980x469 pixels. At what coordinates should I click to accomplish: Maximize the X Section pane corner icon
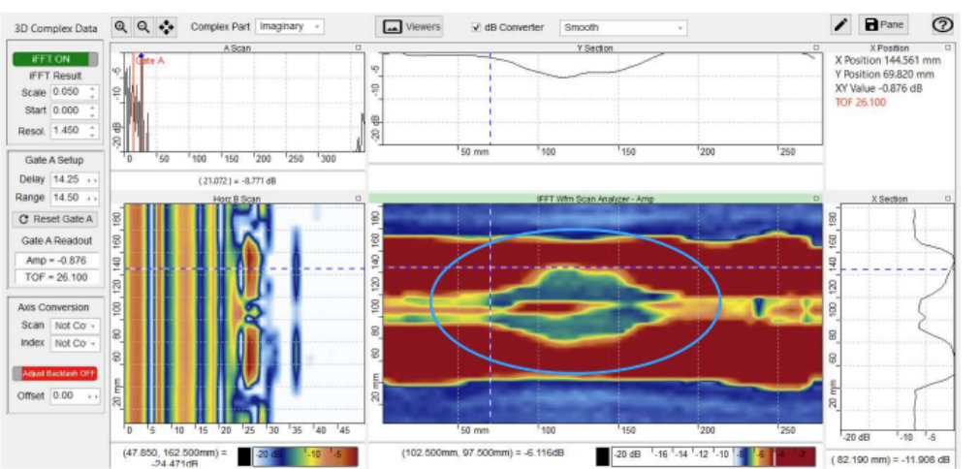948,199
